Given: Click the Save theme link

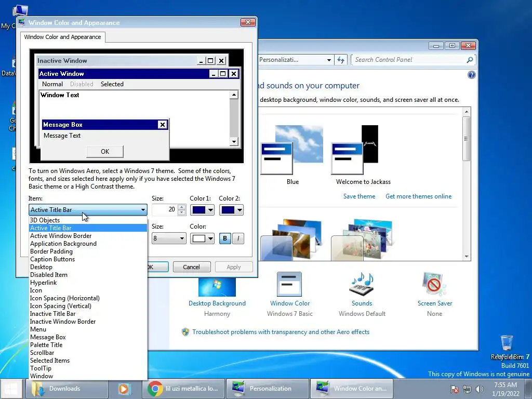Looking at the screenshot, I should tap(359, 196).
